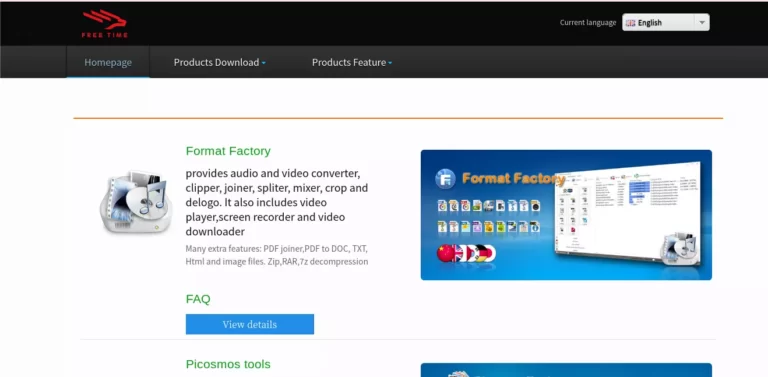
Task: Click the 'Many extra features' text
Action: pos(277,255)
